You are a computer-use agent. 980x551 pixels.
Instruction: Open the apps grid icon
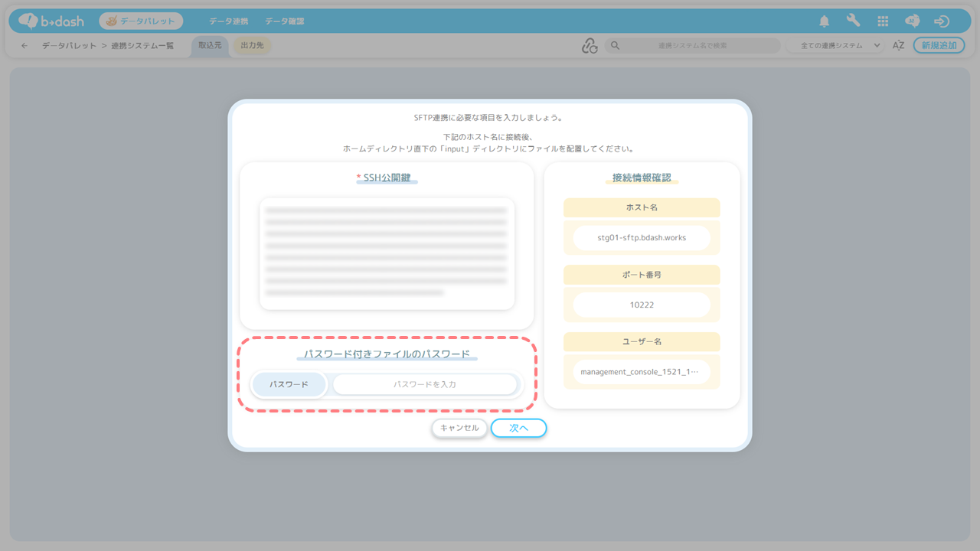tap(883, 21)
